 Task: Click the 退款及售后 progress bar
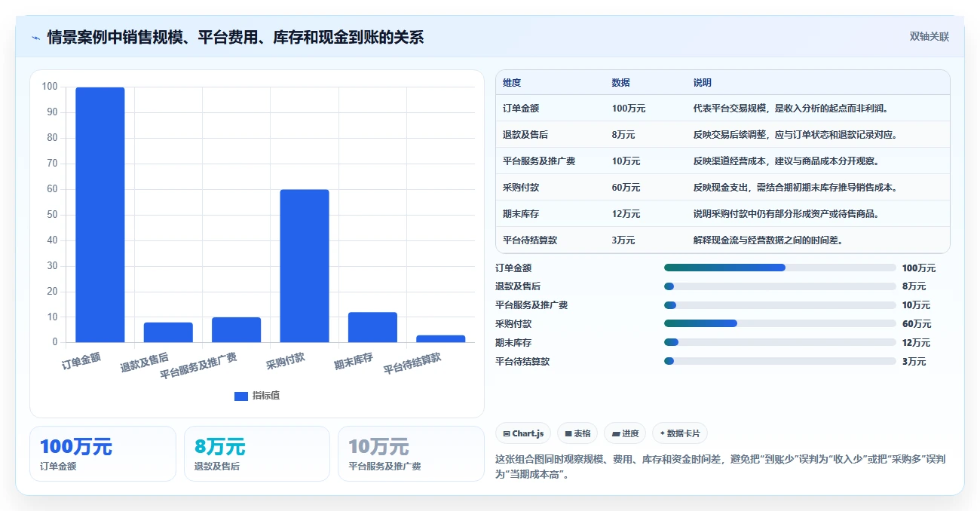click(x=780, y=286)
